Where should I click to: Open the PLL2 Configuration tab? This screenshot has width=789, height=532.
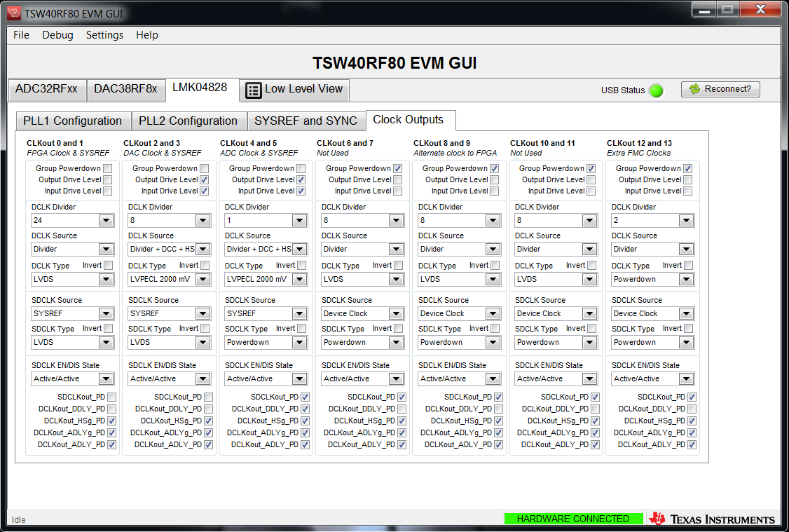pyautogui.click(x=188, y=121)
